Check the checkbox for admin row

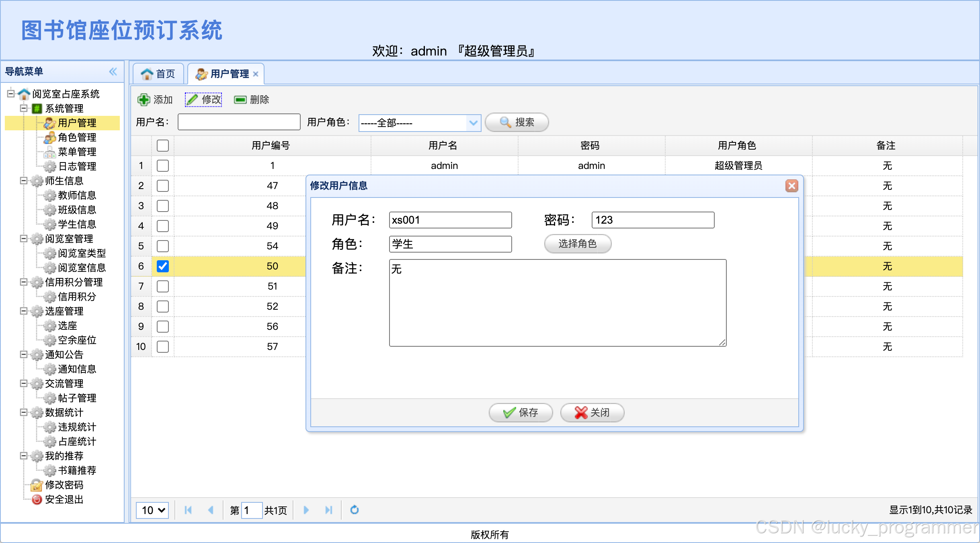(163, 166)
